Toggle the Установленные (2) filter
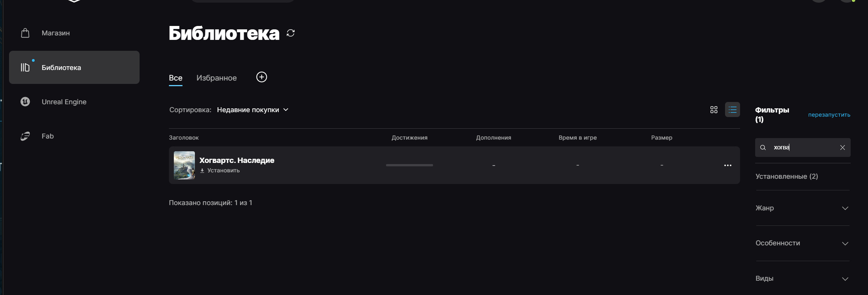Viewport: 868px width, 295px height. point(787,176)
